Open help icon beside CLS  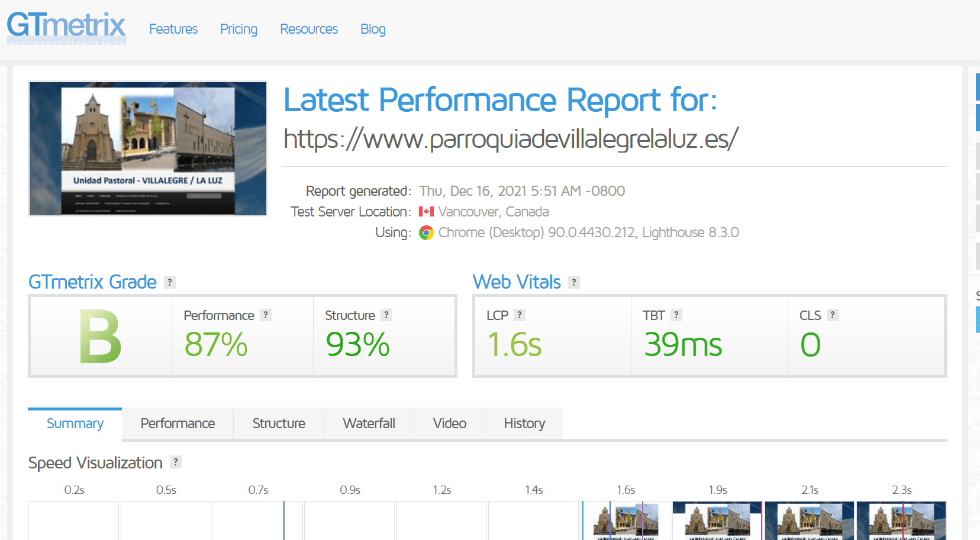click(x=833, y=315)
